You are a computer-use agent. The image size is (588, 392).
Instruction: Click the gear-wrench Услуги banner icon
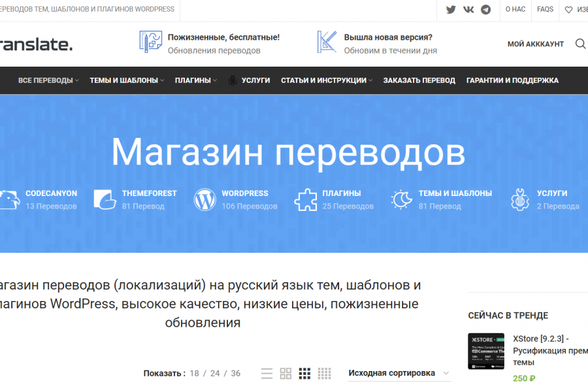(520, 199)
